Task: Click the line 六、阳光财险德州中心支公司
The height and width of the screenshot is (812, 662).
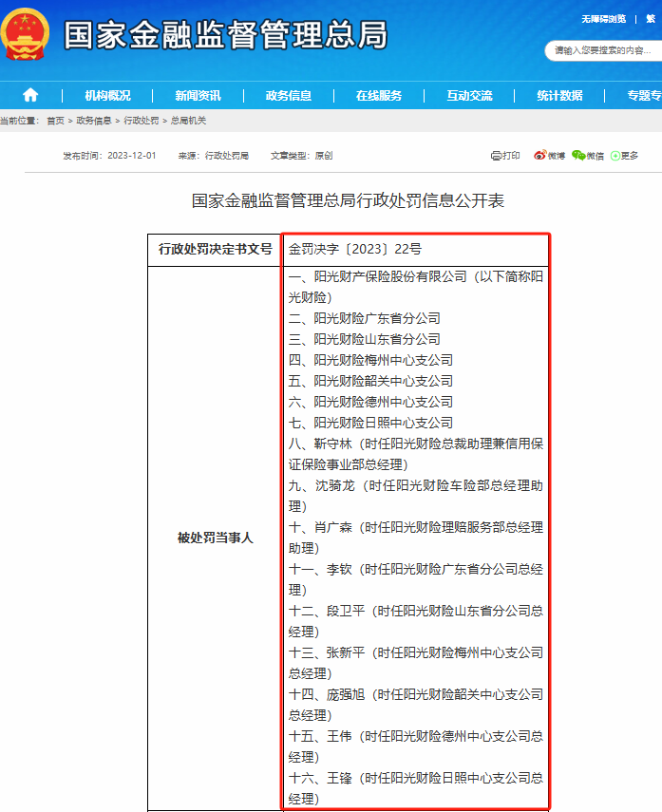Action: point(370,402)
